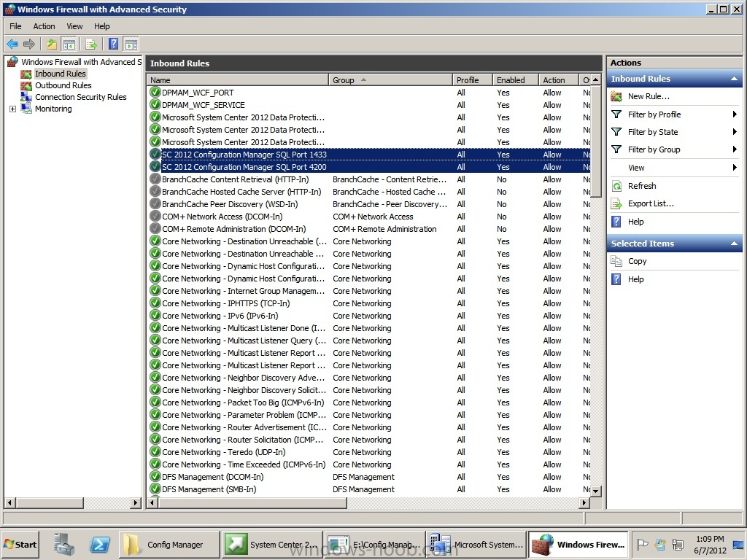Image resolution: width=747 pixels, height=560 pixels.
Task: Click the scroll down arrow of rules list
Action: 595,490
